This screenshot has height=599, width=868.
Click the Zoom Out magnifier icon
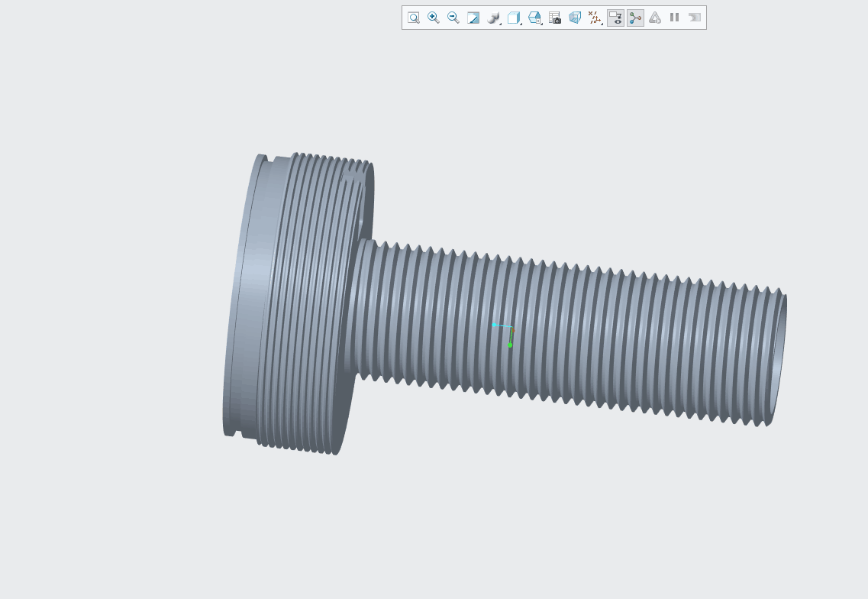click(x=453, y=18)
